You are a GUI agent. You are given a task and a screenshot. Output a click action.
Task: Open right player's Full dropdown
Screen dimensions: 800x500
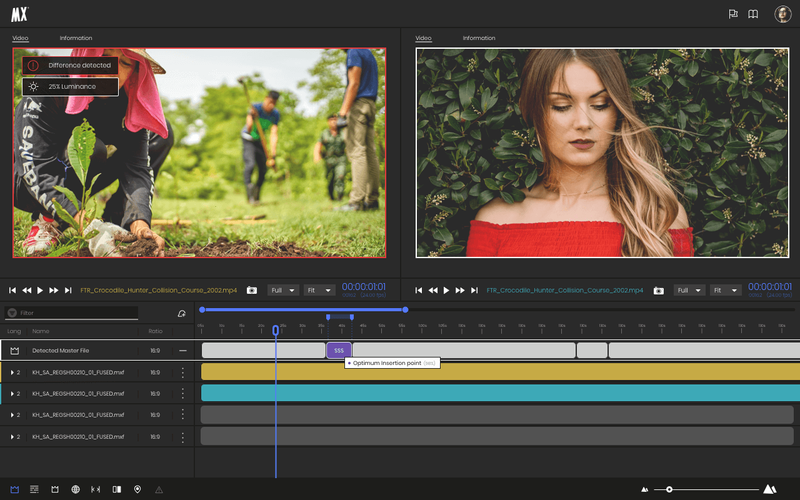(689, 290)
